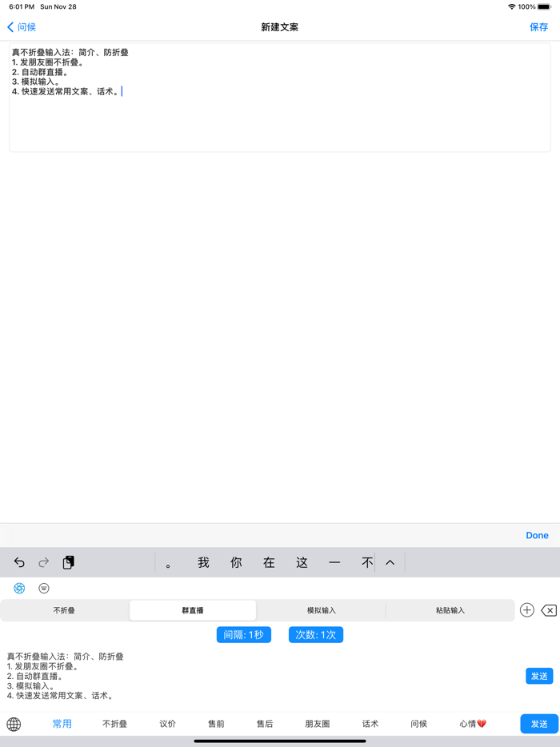Open the 话术 category
The height and width of the screenshot is (747, 560).
coord(370,724)
